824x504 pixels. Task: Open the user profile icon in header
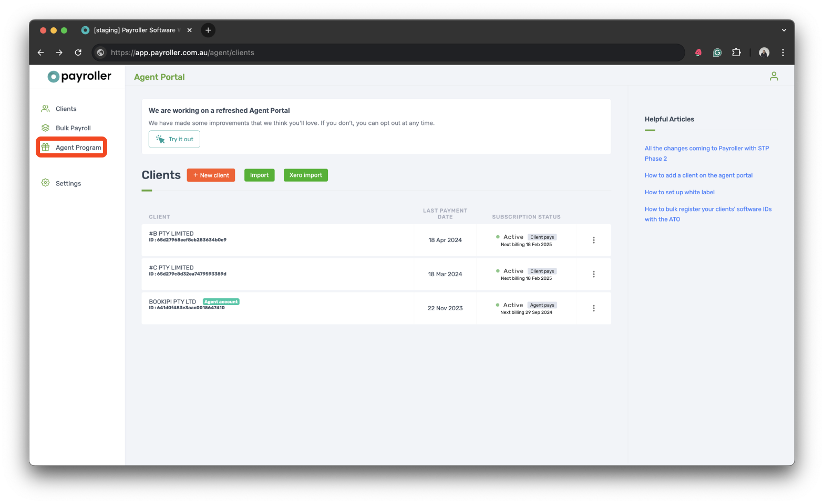click(774, 77)
